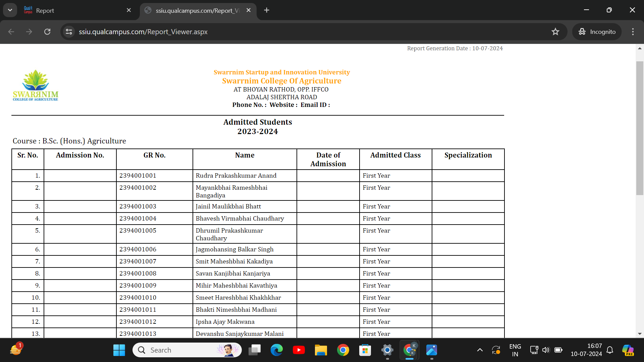The width and height of the screenshot is (644, 362).
Task: Open the Photos app from taskbar
Action: click(432, 350)
